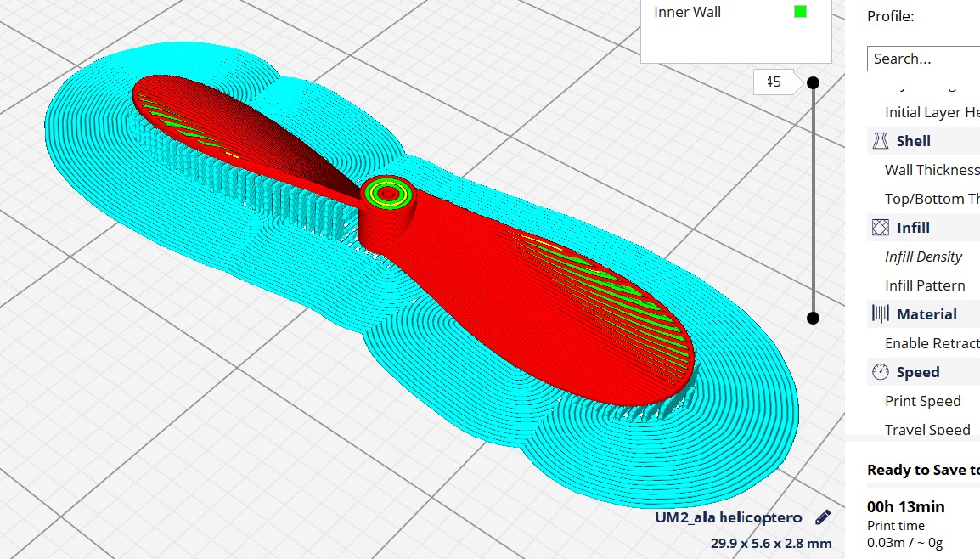Click the model dimensions 29.9 x 5.6 x 2.8 mm
This screenshot has width=980, height=559.
point(770,544)
